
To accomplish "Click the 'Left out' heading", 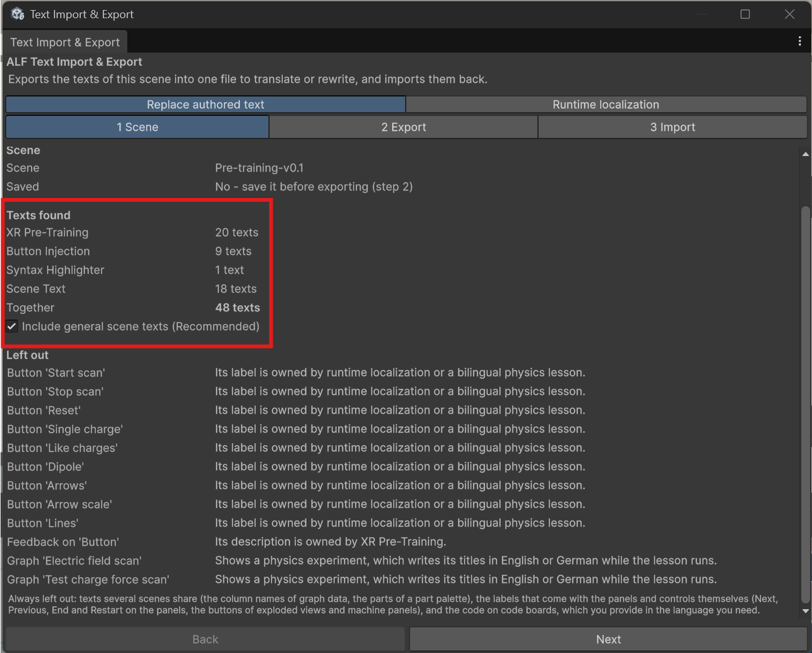I will coord(28,355).
